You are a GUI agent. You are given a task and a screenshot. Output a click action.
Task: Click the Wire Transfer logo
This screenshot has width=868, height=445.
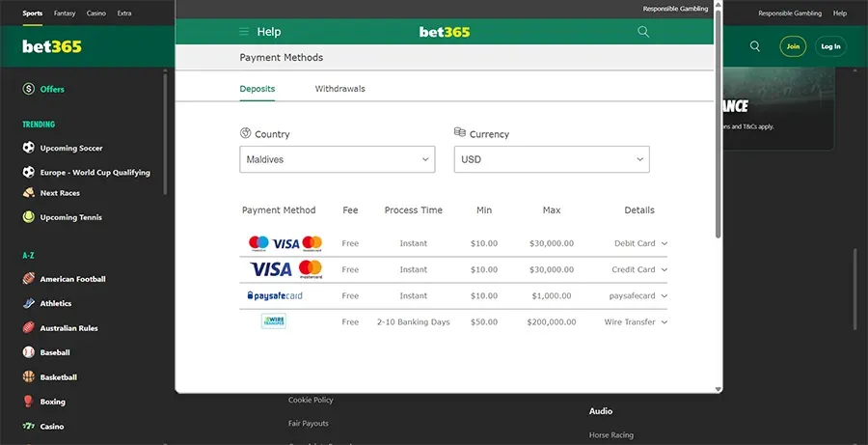[274, 321]
